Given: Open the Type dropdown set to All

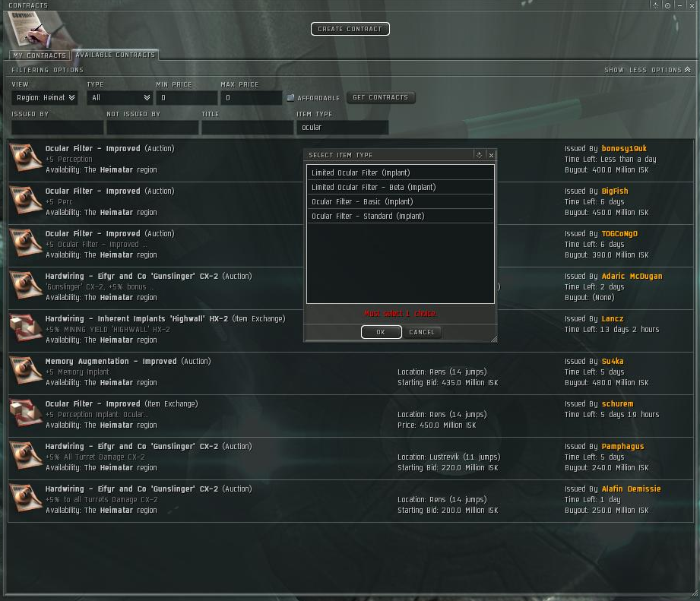Looking at the screenshot, I should tap(119, 98).
